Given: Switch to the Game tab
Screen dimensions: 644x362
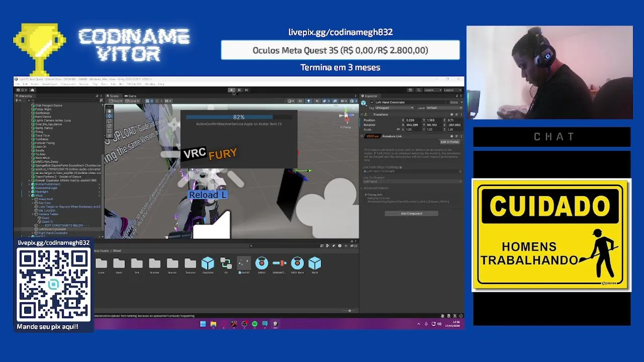Looking at the screenshot, I should click(129, 96).
